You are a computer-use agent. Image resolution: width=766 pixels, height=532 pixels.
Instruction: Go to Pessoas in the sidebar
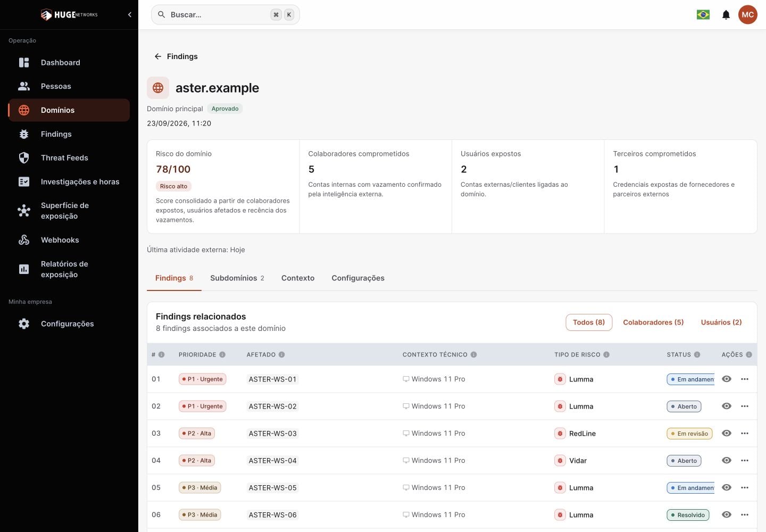(x=69, y=86)
